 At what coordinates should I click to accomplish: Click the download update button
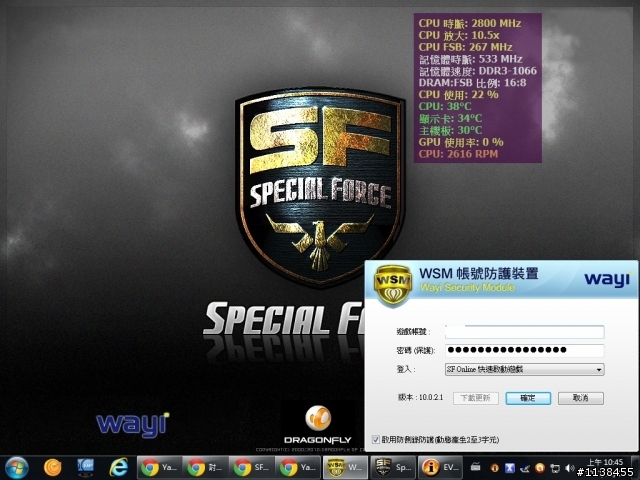[x=476, y=398]
